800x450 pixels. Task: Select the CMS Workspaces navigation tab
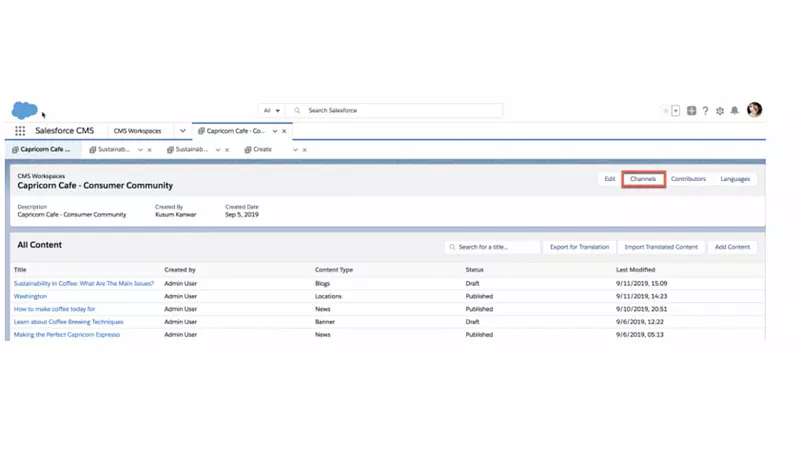137,131
